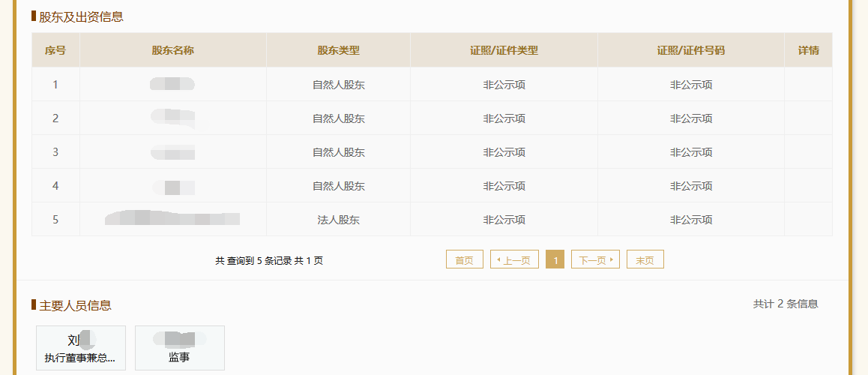Click 共计 2 条信息 count text

[x=786, y=304]
